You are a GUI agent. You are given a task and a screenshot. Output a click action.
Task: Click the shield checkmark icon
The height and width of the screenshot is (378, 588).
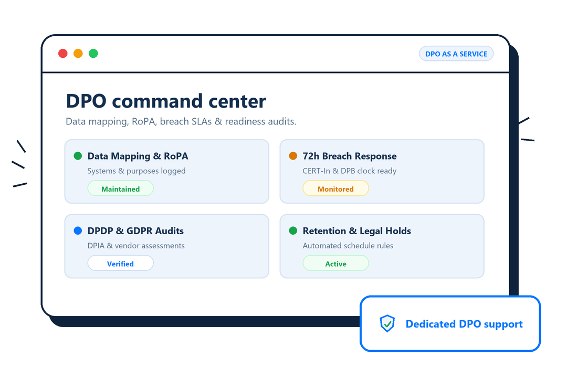click(387, 323)
